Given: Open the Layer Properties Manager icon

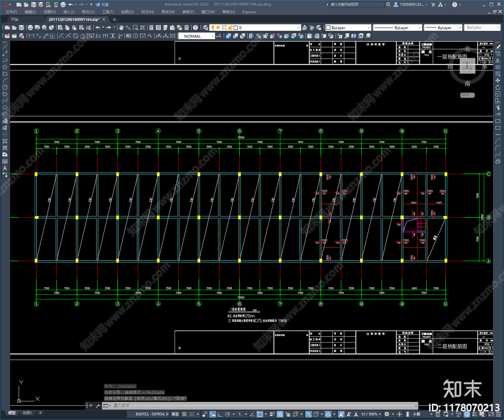Looking at the screenshot, I should [x=206, y=28].
